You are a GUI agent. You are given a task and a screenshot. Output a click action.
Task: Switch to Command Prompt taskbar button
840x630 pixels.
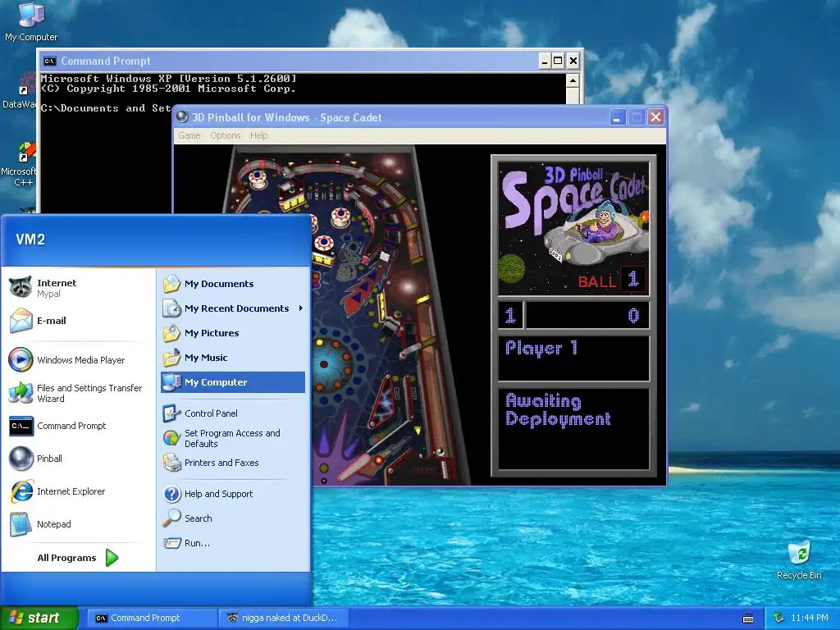(152, 619)
